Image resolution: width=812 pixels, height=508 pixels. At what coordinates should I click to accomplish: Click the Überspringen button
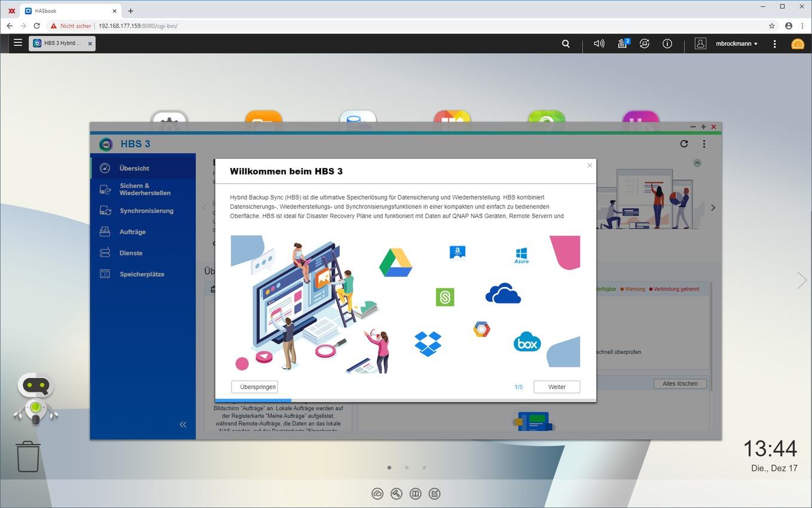click(254, 387)
